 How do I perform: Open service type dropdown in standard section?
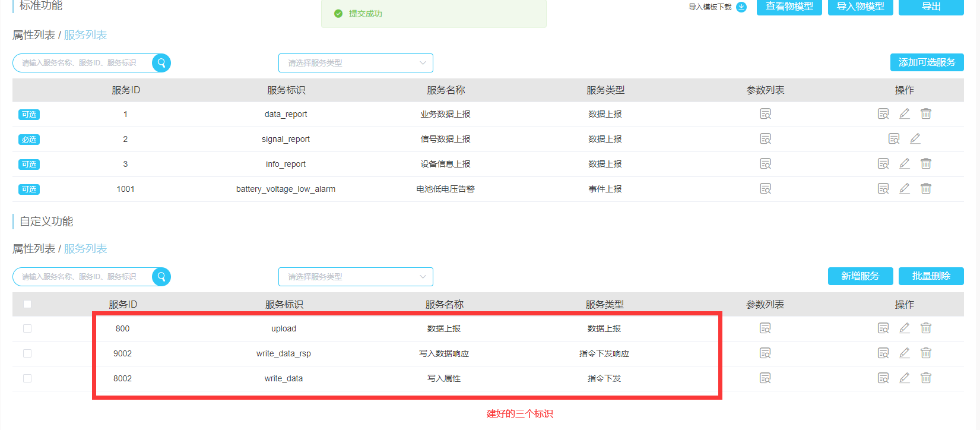coord(356,63)
